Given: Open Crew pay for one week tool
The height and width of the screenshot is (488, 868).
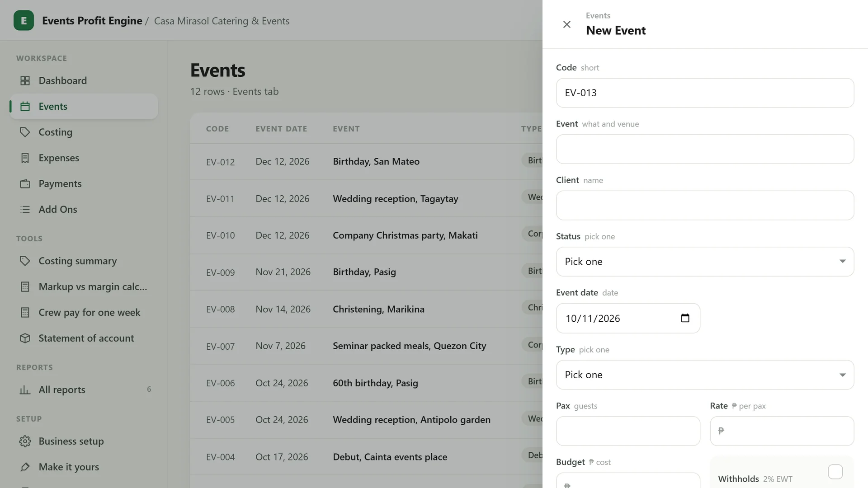Looking at the screenshot, I should [84, 312].
